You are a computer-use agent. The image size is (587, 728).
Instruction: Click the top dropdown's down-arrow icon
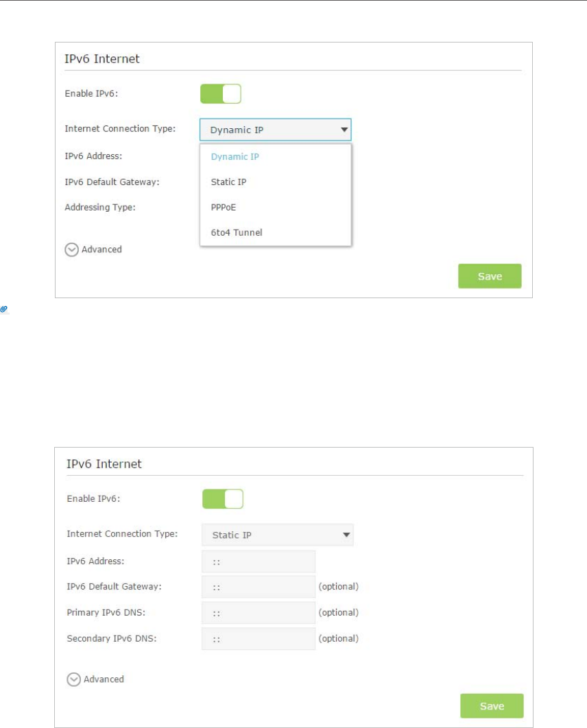(x=344, y=130)
